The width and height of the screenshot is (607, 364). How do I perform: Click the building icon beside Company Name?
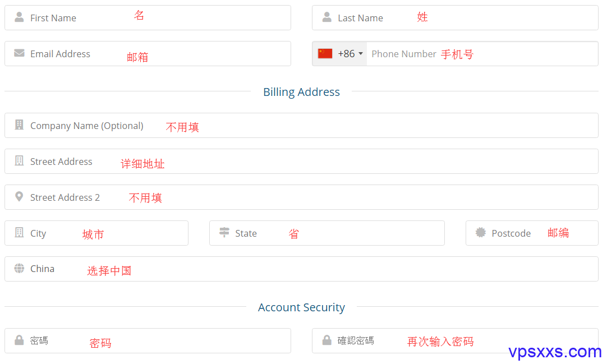click(19, 125)
